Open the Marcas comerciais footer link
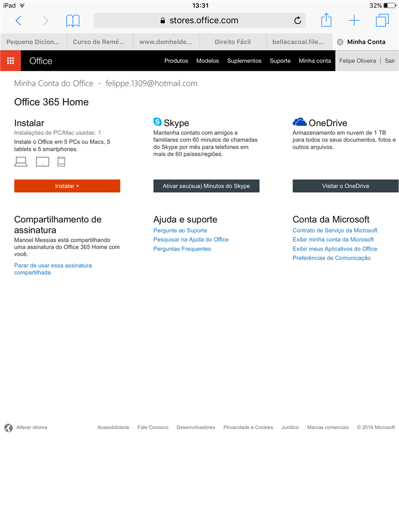Viewport: 399px width, 532px height. (x=328, y=428)
